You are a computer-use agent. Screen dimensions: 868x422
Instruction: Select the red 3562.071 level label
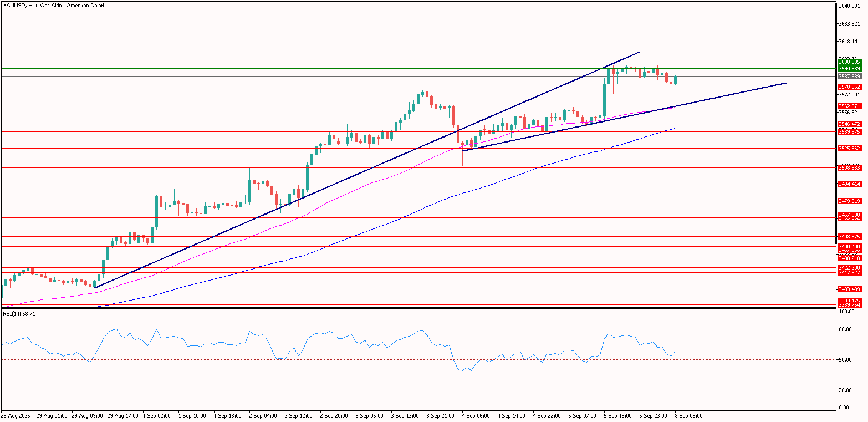coord(849,106)
